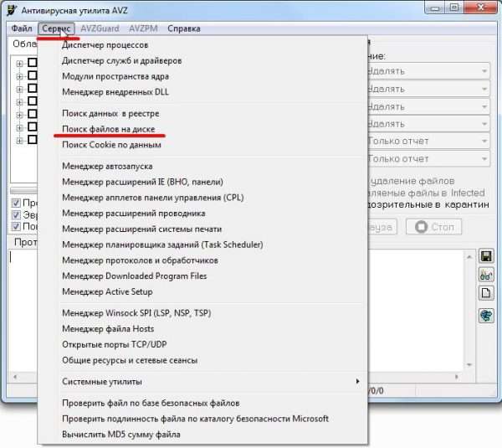
Task: Expand the second tree node plus sign
Action: click(19, 76)
